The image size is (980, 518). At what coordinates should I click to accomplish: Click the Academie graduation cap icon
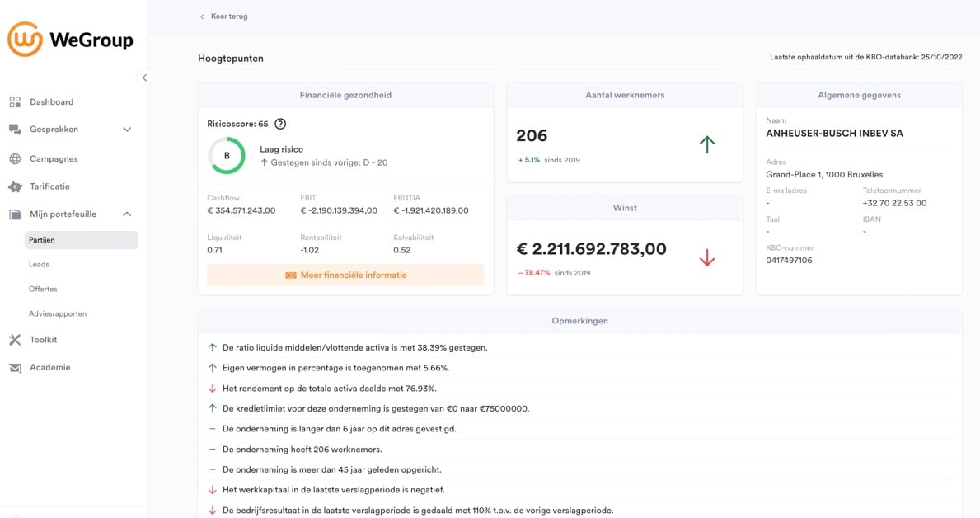(x=15, y=368)
